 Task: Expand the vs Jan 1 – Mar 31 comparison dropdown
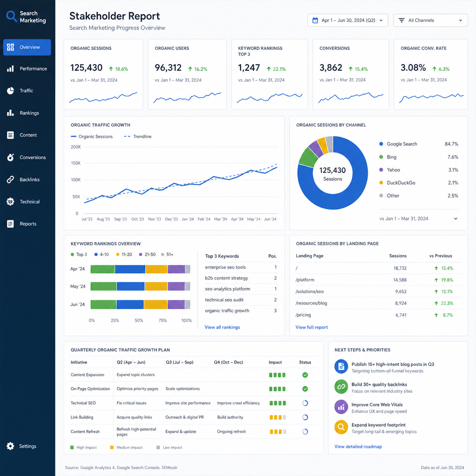coord(418,218)
